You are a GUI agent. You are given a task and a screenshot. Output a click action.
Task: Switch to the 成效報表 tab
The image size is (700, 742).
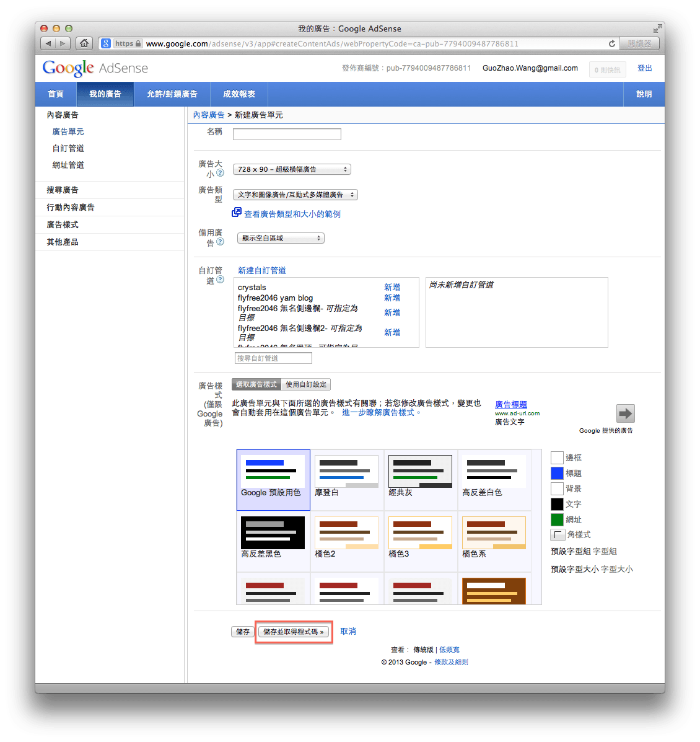tap(238, 94)
